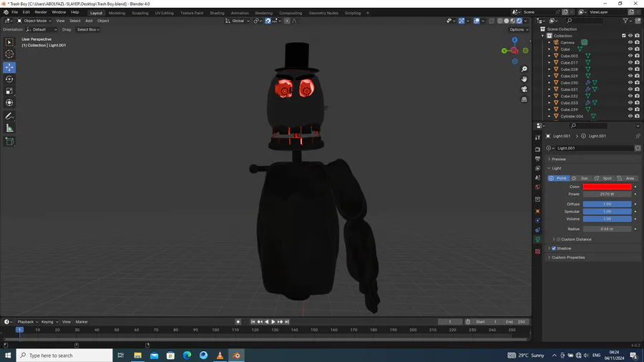Select the Cursor tool in the left toolbar

coord(9,54)
